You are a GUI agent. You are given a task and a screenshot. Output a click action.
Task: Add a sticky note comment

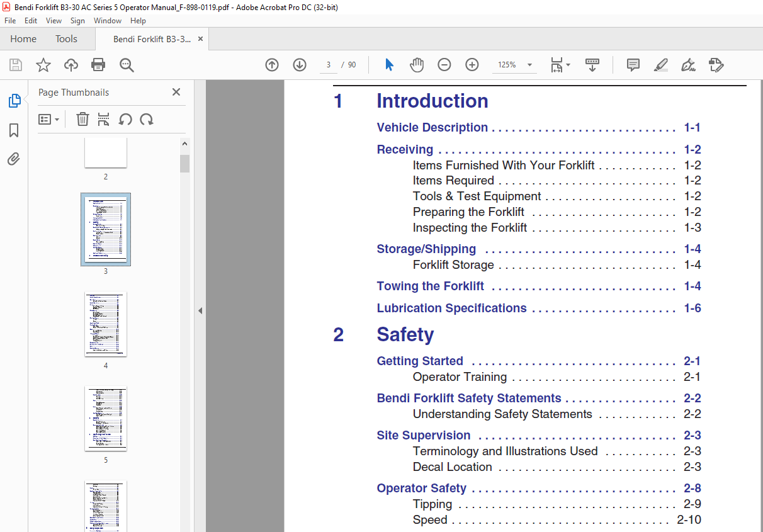tap(633, 65)
